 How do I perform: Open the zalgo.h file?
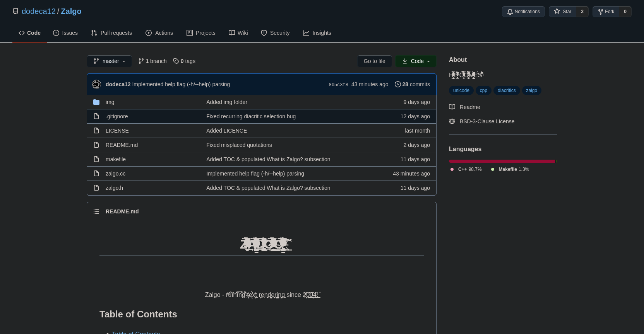(114, 188)
